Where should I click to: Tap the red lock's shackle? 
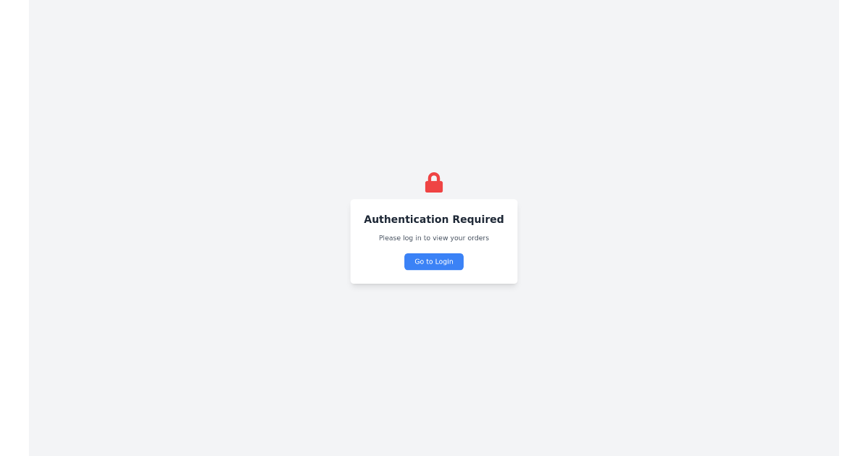(x=434, y=176)
